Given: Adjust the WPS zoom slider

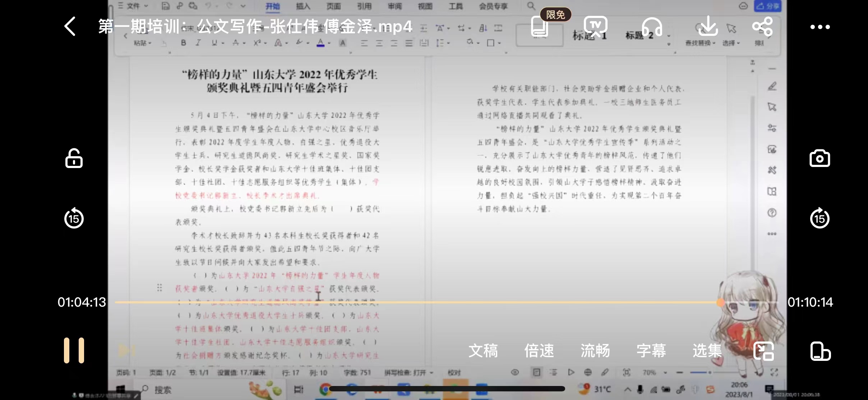Looking at the screenshot, I should 710,372.
